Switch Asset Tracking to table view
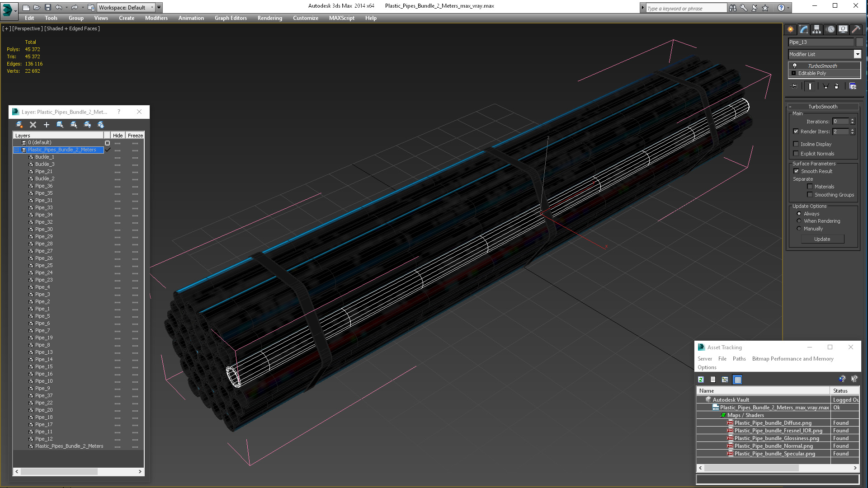Screen dimensions: 868x488 coord(738,380)
